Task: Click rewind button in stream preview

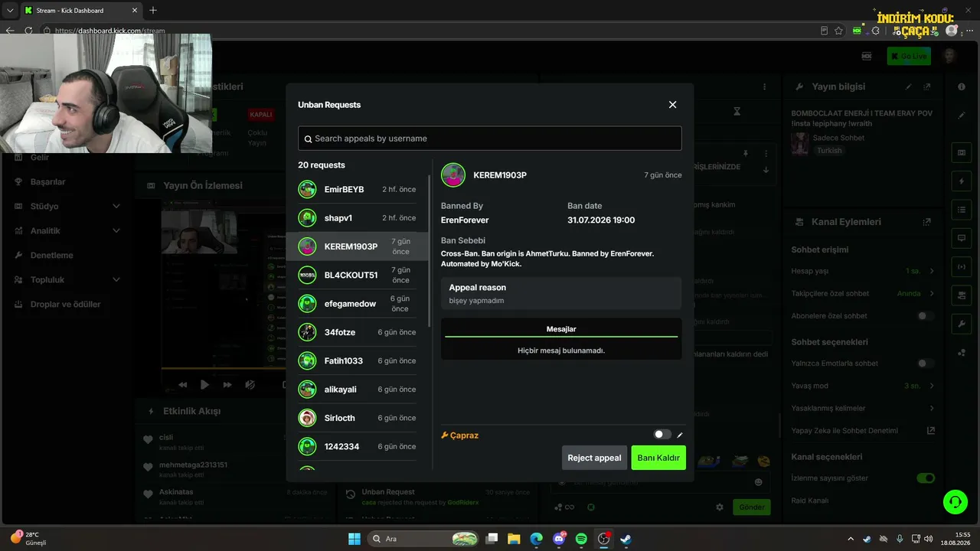Action: (x=182, y=385)
